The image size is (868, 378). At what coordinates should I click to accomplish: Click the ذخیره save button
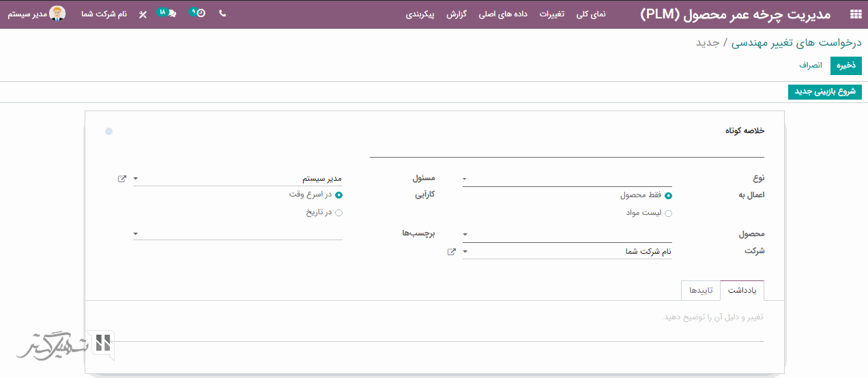[x=846, y=66]
